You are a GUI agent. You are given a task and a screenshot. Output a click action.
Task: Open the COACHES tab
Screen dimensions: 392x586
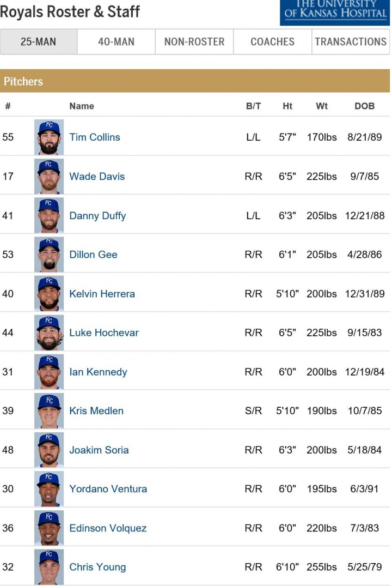coord(273,41)
